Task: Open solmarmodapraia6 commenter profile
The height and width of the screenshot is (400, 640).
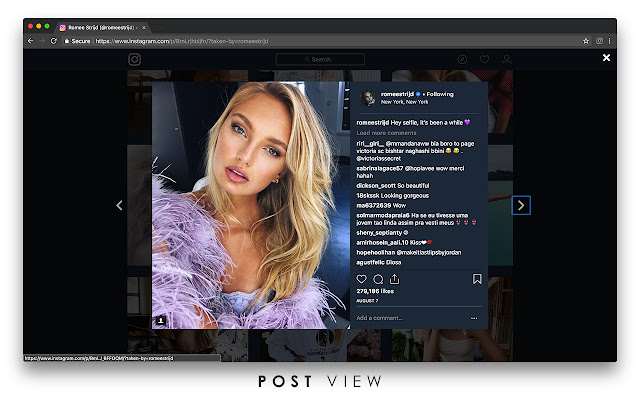Action: [383, 216]
